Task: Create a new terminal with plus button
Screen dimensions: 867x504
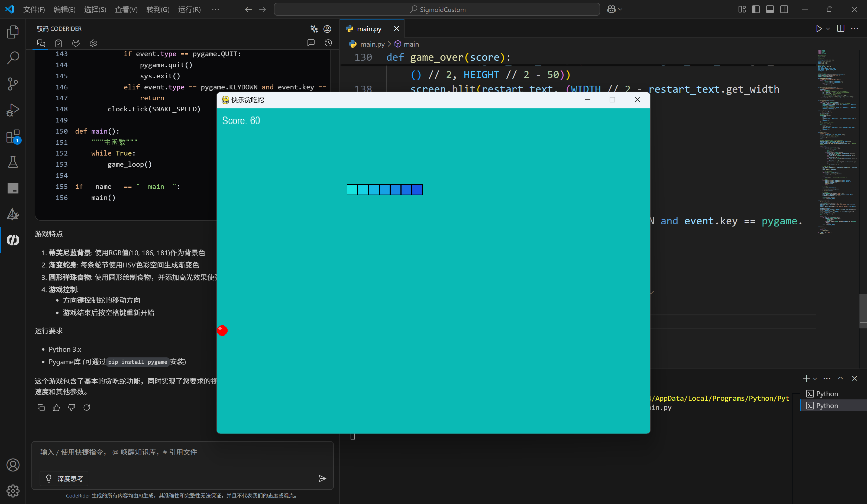Action: click(806, 378)
